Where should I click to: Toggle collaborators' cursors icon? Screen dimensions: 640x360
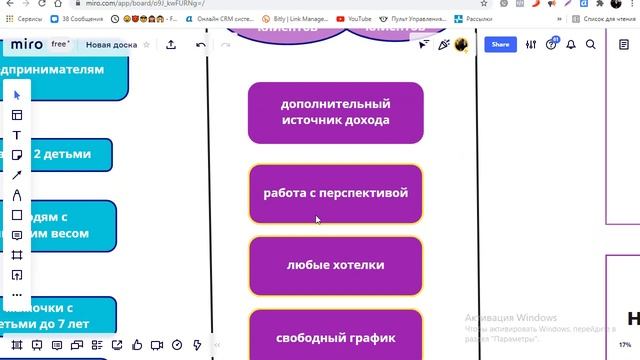(424, 44)
